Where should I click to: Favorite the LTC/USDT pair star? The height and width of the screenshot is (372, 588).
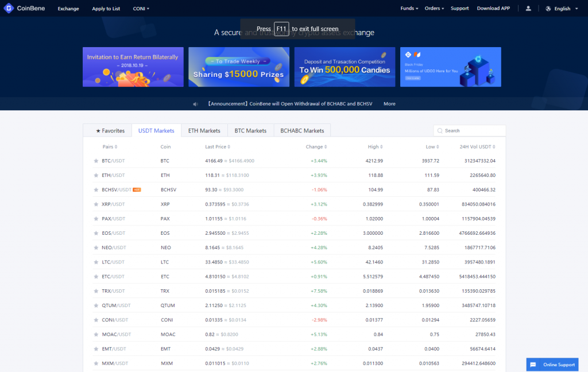[x=96, y=262]
